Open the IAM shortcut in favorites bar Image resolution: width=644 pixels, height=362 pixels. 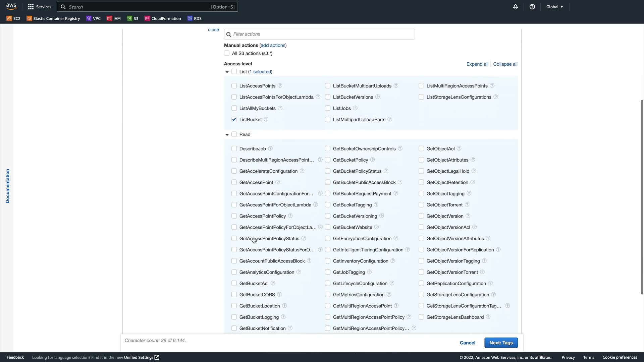[x=114, y=18]
